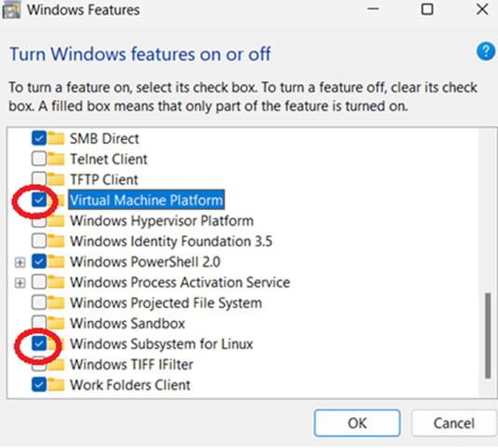Viewport: 498px width, 448px height.
Task: Click the blue help question mark icon
Action: (486, 51)
